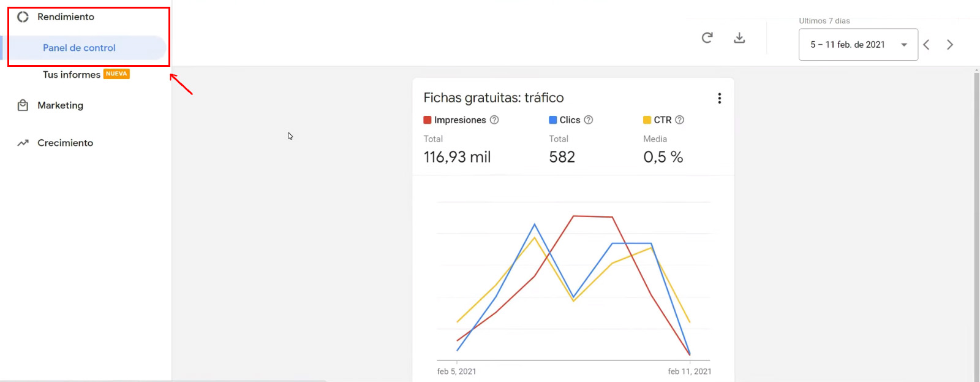
Task: Click the help icon next to Impresiones
Action: (x=494, y=120)
